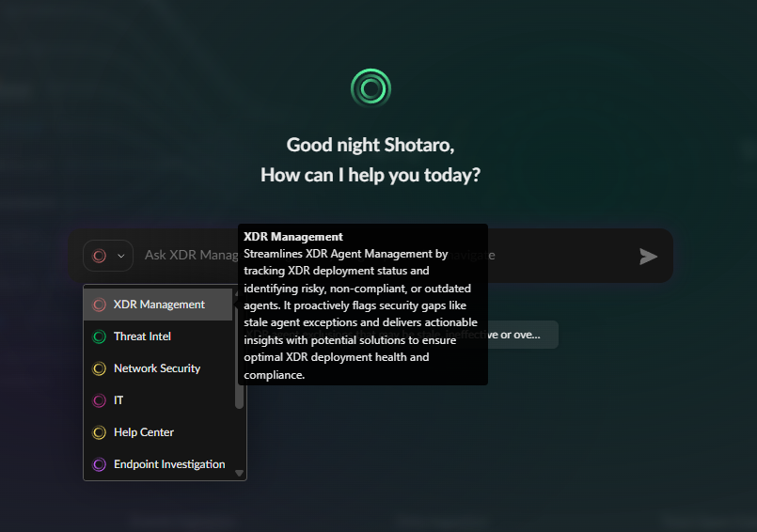Collapse the agent selector using the chevron
Viewport: 757px width, 532px height.
pos(121,256)
